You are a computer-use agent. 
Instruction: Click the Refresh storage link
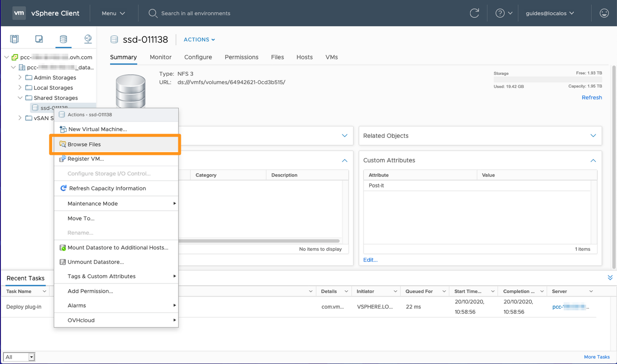point(591,97)
